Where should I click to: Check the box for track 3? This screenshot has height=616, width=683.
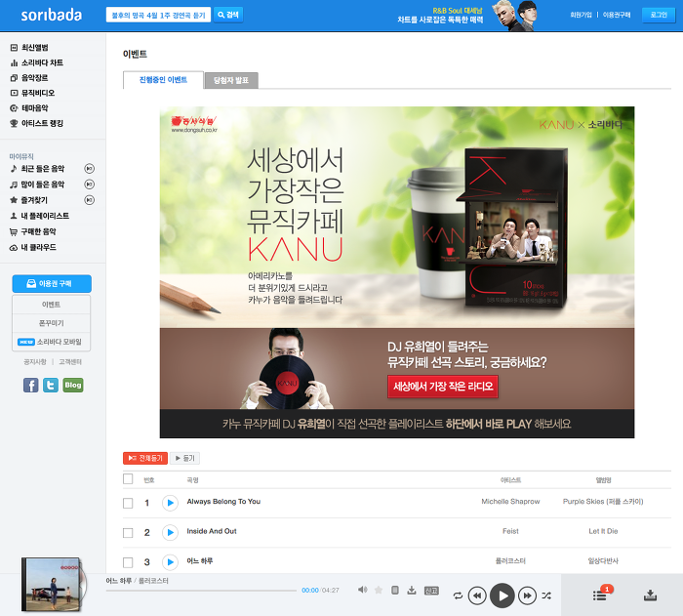tap(128, 562)
